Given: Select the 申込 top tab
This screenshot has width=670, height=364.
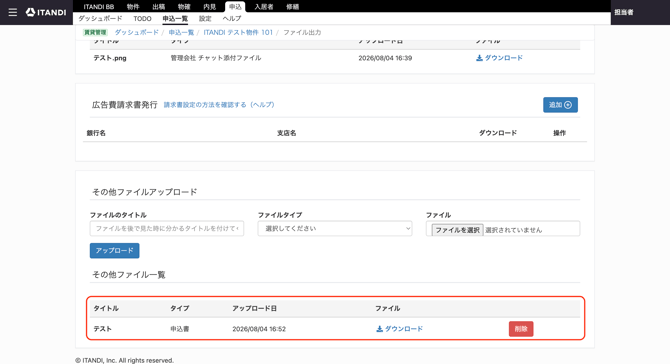Looking at the screenshot, I should tap(235, 6).
